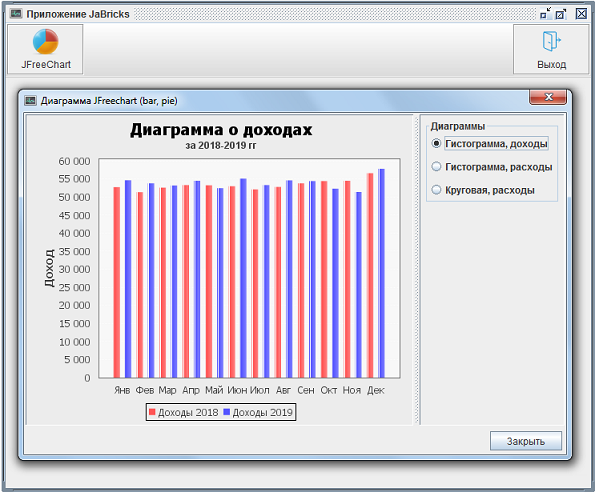Click the Выход exit door icon
This screenshot has height=492, width=595.
(x=551, y=41)
